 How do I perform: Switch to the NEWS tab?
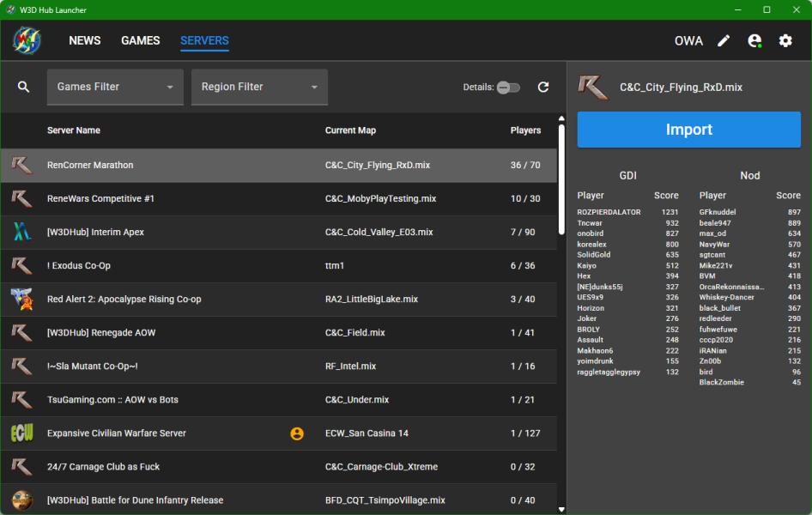pyautogui.click(x=85, y=40)
